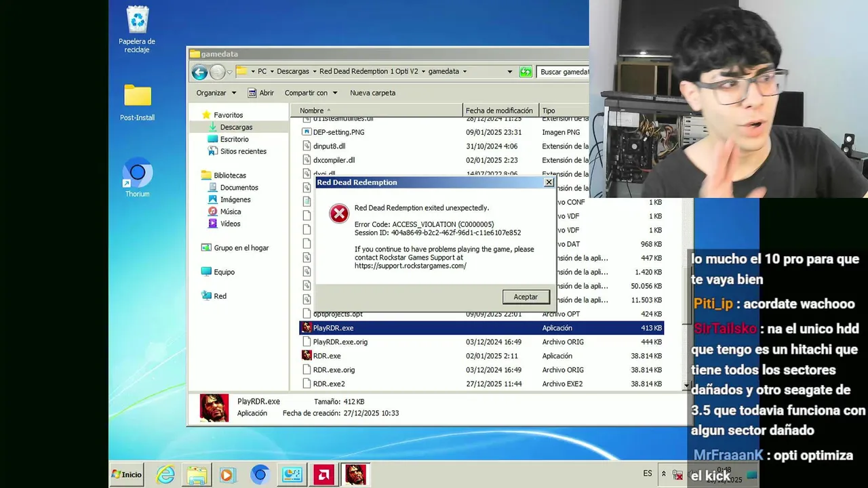Click the Buscar gamedata search box
Viewport: 868px width, 488px height.
pyautogui.click(x=564, y=72)
